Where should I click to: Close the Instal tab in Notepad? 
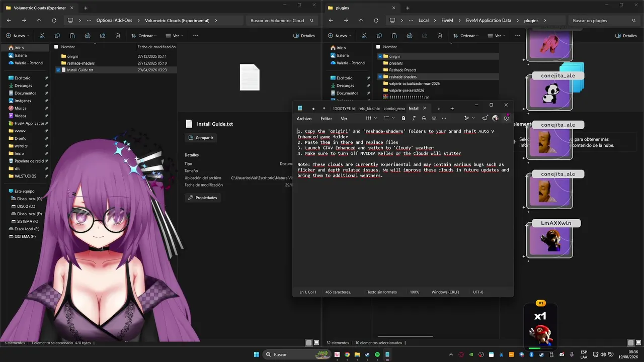(x=425, y=108)
